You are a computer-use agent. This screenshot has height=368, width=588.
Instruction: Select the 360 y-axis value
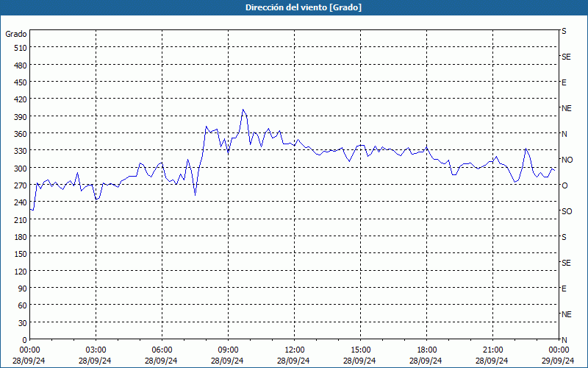(x=21, y=134)
